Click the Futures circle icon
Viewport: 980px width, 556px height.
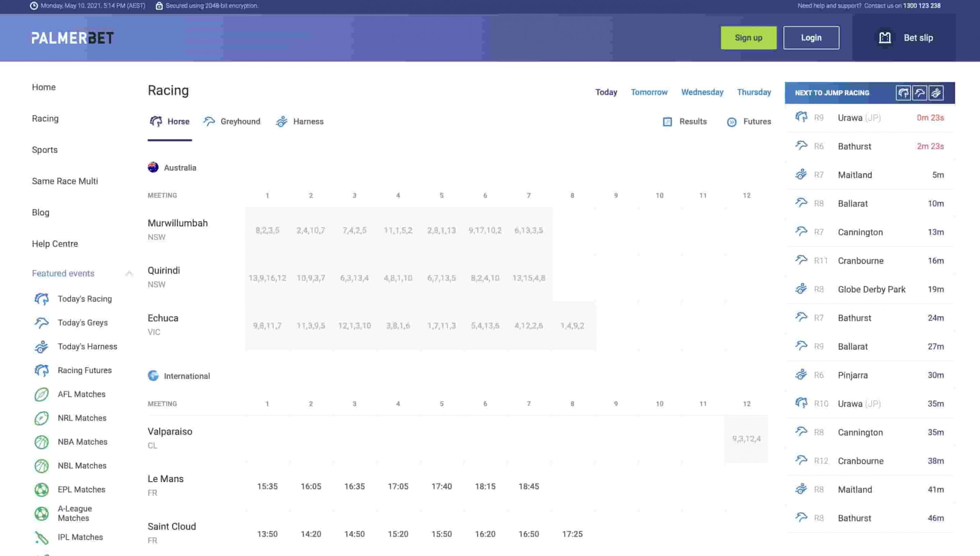pyautogui.click(x=732, y=122)
